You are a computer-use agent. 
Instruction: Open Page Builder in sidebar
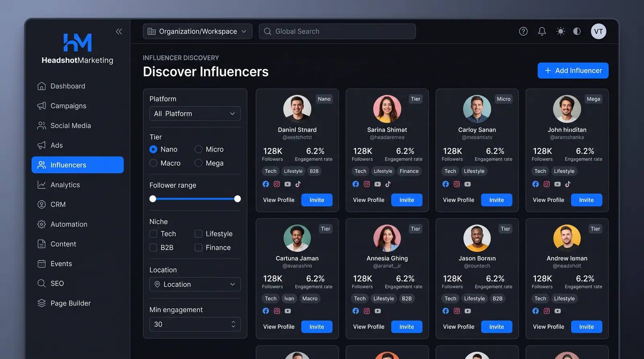pyautogui.click(x=78, y=303)
